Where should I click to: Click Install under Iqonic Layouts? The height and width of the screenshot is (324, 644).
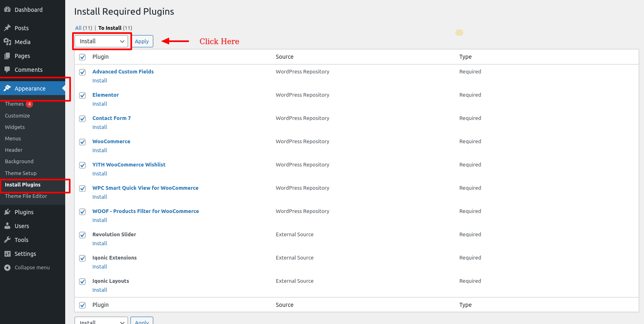coord(100,290)
